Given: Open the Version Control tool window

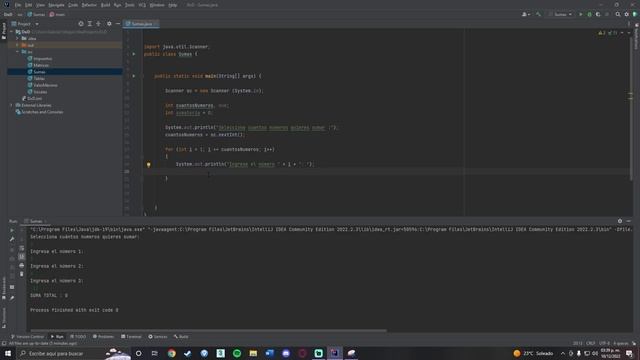Looking at the screenshot, I should (27, 337).
